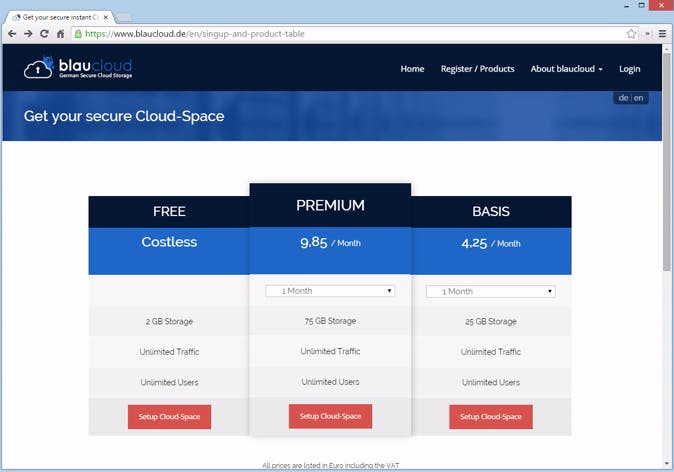The height and width of the screenshot is (472, 674).
Task: Bookmark page with the star icon
Action: [x=631, y=34]
